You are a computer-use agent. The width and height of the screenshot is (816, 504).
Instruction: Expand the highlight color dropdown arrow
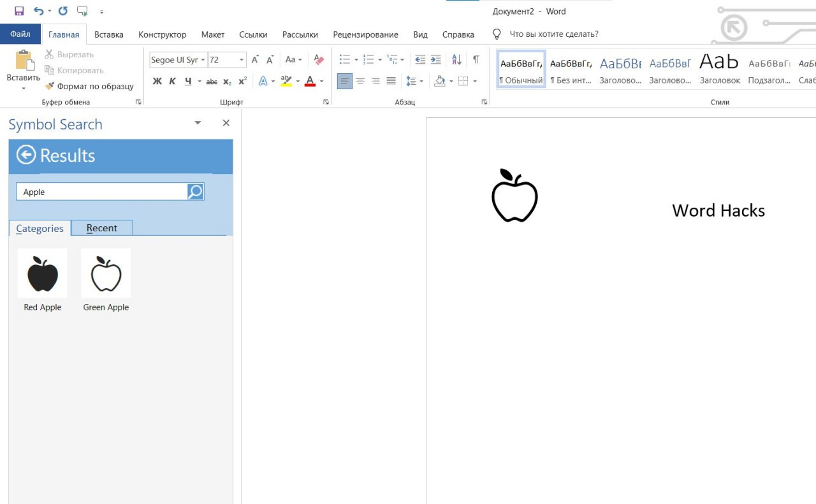(298, 82)
